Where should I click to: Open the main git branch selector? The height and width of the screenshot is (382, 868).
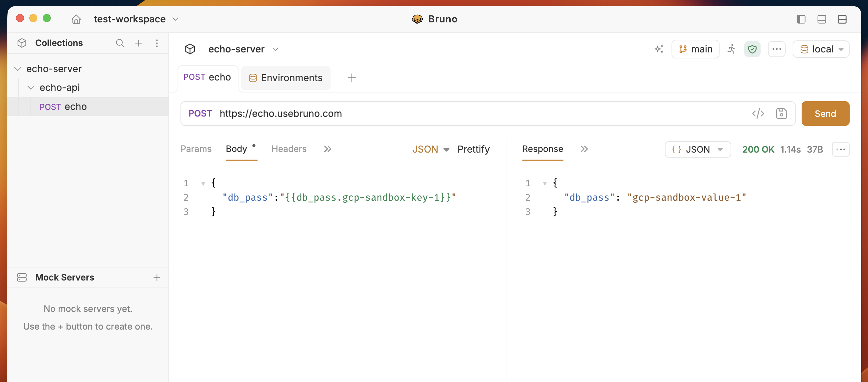point(696,49)
